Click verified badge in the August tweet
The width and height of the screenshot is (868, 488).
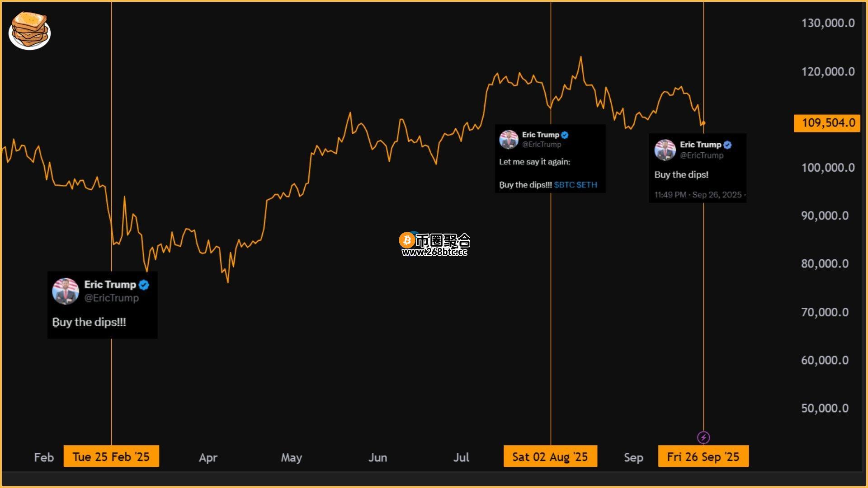pyautogui.click(x=565, y=135)
